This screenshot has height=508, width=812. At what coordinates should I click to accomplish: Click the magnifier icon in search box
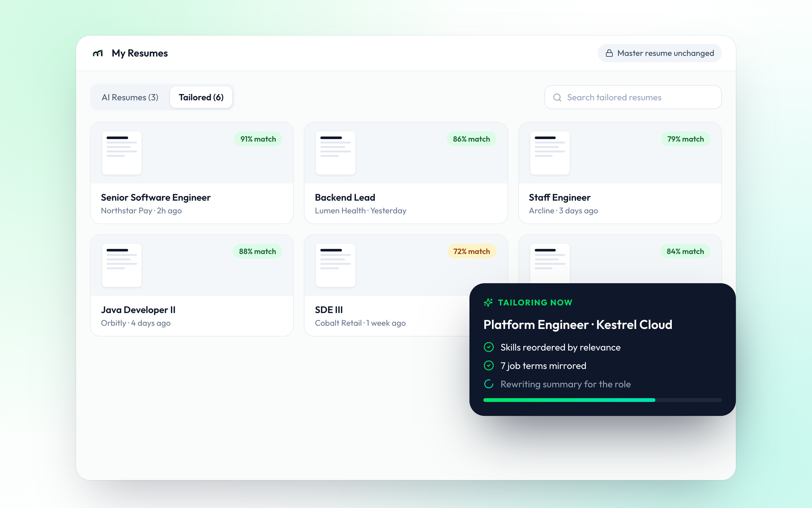coord(557,97)
